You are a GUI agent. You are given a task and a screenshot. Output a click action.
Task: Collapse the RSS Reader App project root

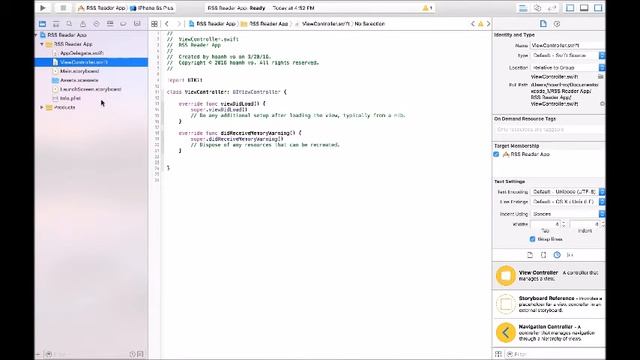36,35
